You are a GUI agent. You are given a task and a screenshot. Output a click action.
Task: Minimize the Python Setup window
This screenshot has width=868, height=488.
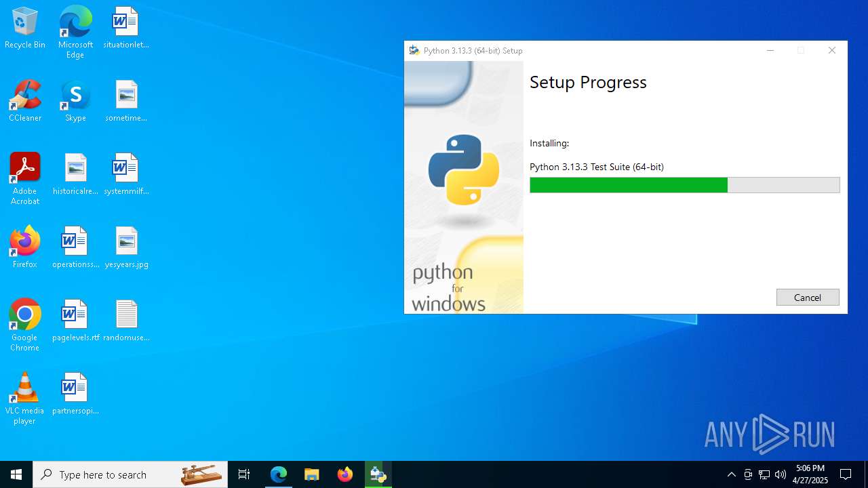(770, 51)
